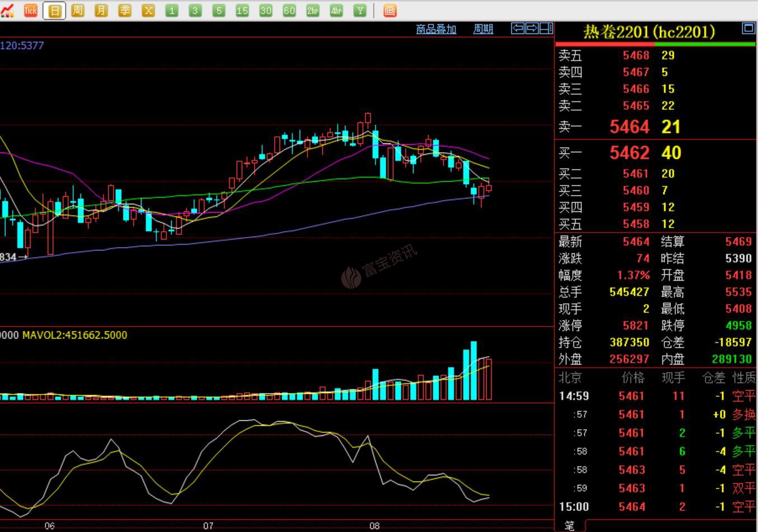This screenshot has height=532, width=758.
Task: Open 商品叠加 overlay link
Action: (x=436, y=29)
